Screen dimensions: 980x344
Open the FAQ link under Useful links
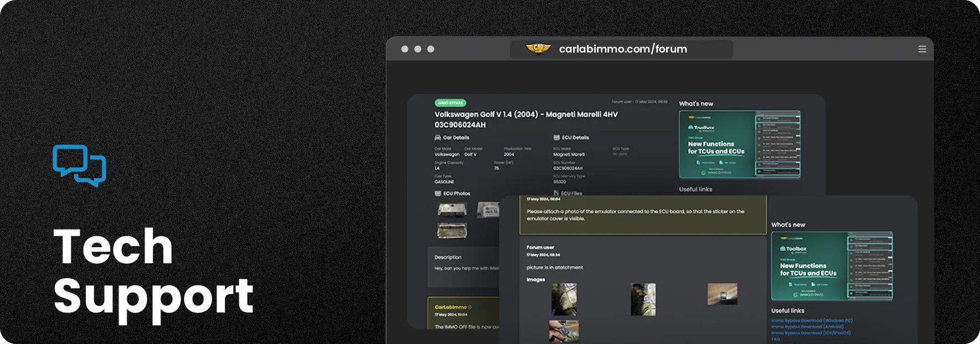(x=775, y=339)
